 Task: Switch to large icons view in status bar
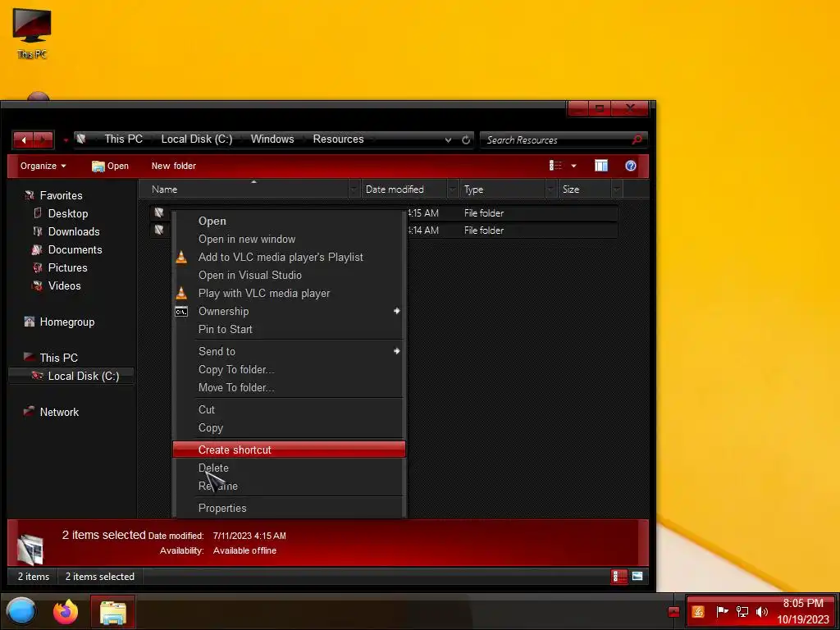click(x=637, y=577)
